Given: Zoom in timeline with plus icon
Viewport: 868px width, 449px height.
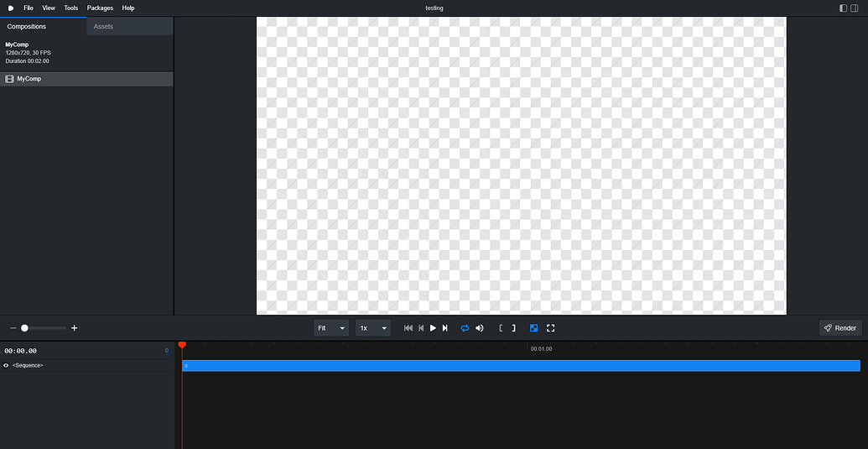Looking at the screenshot, I should [x=74, y=328].
